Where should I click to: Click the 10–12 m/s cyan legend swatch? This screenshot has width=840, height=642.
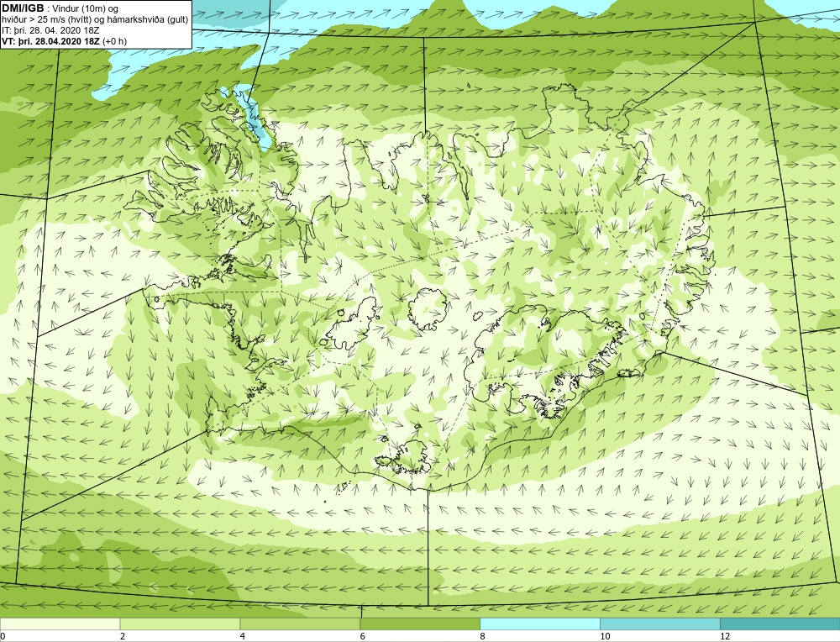click(x=660, y=624)
